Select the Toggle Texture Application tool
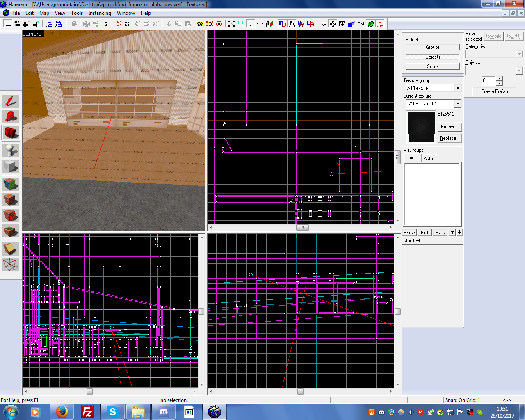This screenshot has width=525, height=420. [11, 184]
